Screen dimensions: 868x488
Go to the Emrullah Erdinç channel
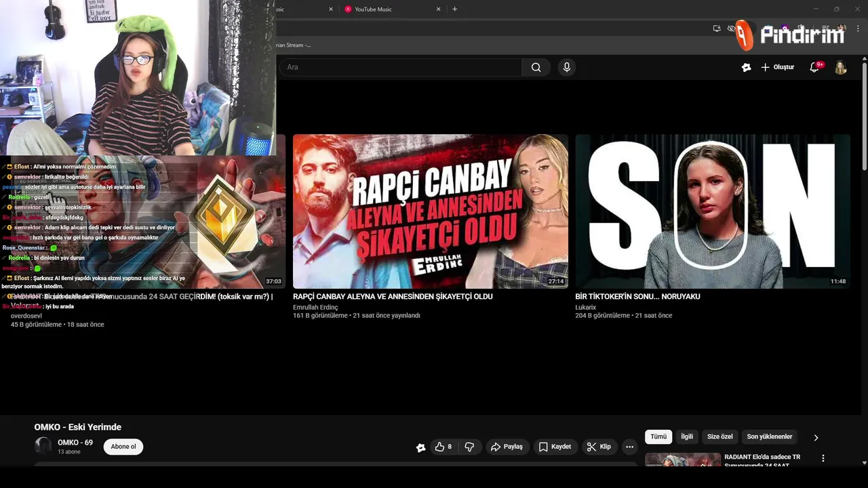pos(315,308)
